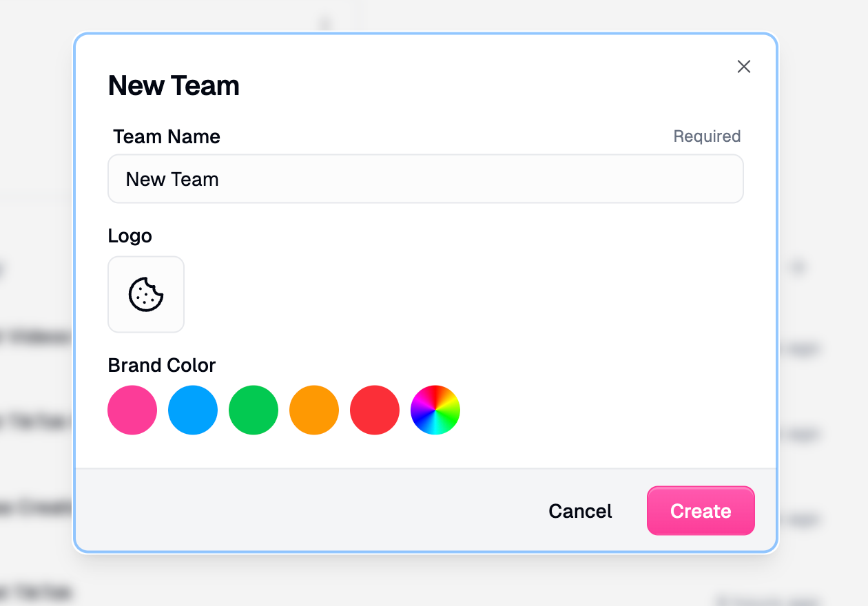
Task: Click the rainbow gradient color circle
Action: pyautogui.click(x=435, y=410)
